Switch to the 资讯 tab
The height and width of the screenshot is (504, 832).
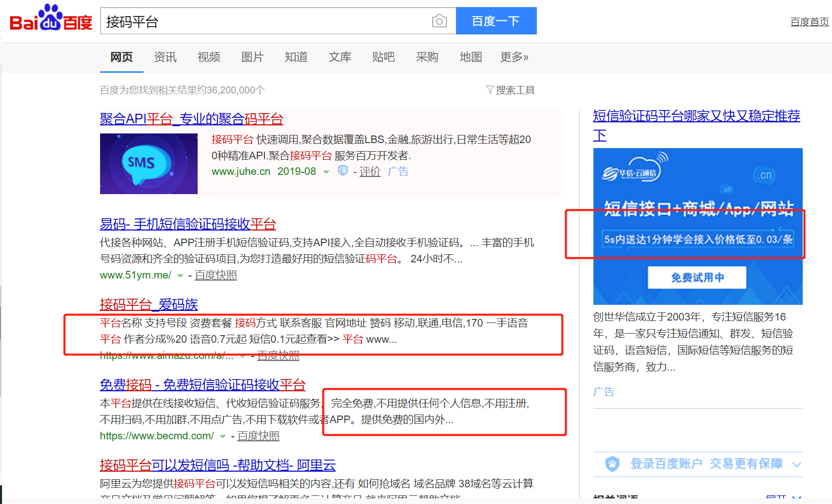[165, 57]
